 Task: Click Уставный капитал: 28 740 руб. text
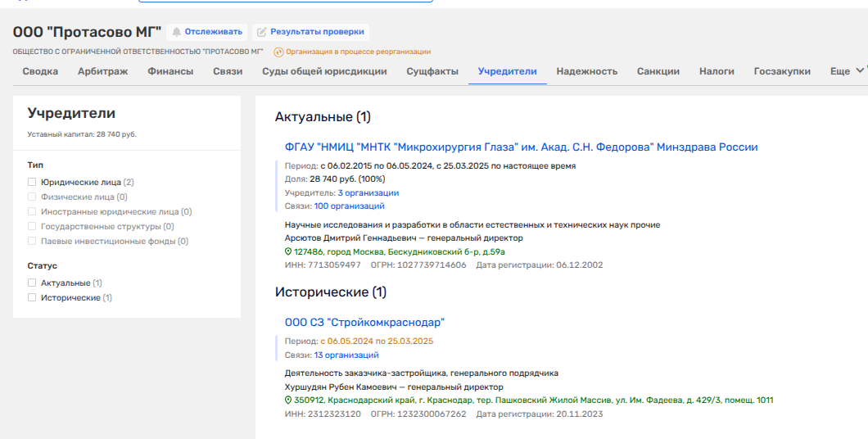coord(82,134)
